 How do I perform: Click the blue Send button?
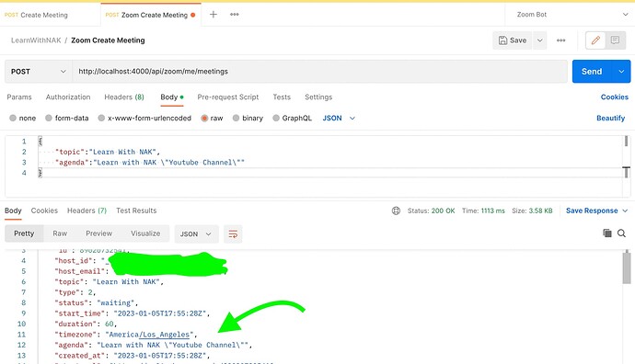[x=592, y=72]
